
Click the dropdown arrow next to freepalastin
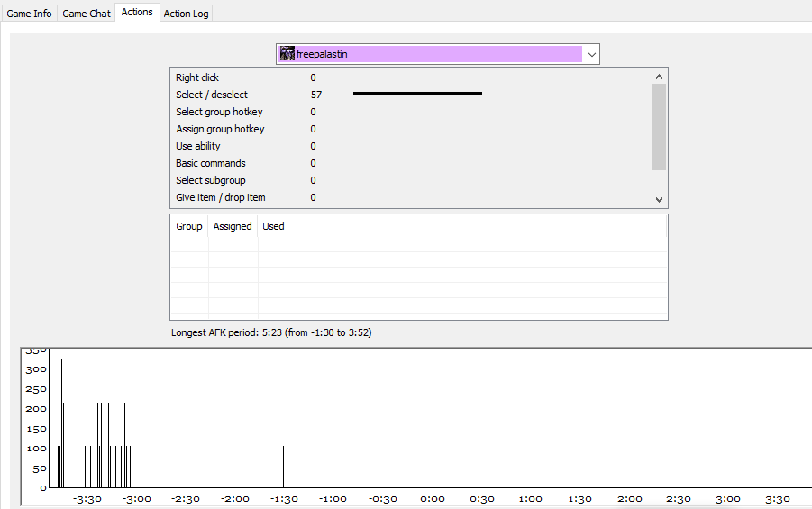[591, 54]
